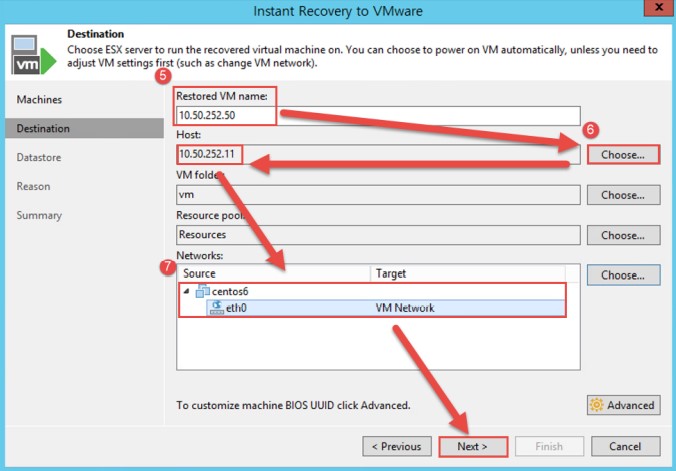676x471 pixels.
Task: Open the Machines wizard step
Action: pos(39,100)
